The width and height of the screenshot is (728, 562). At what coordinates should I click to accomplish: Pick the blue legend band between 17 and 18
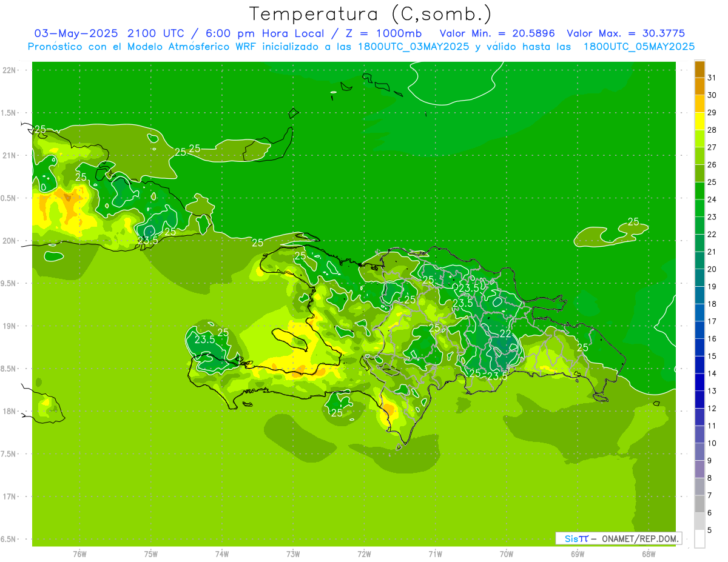[x=699, y=313]
